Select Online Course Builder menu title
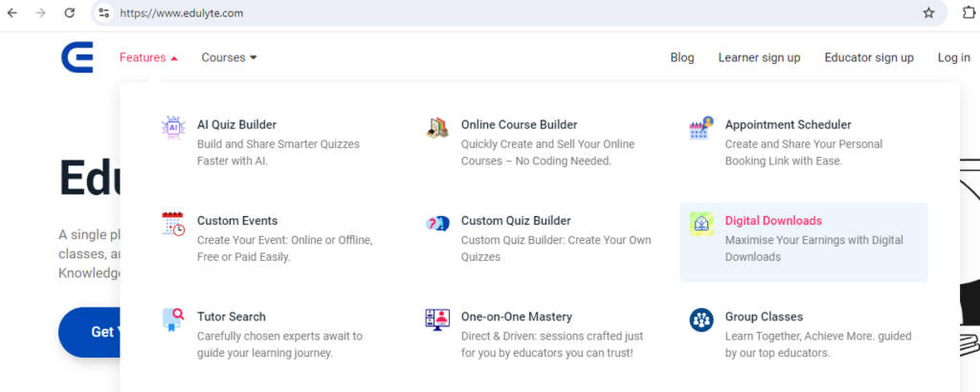The width and height of the screenshot is (980, 392). [x=520, y=125]
